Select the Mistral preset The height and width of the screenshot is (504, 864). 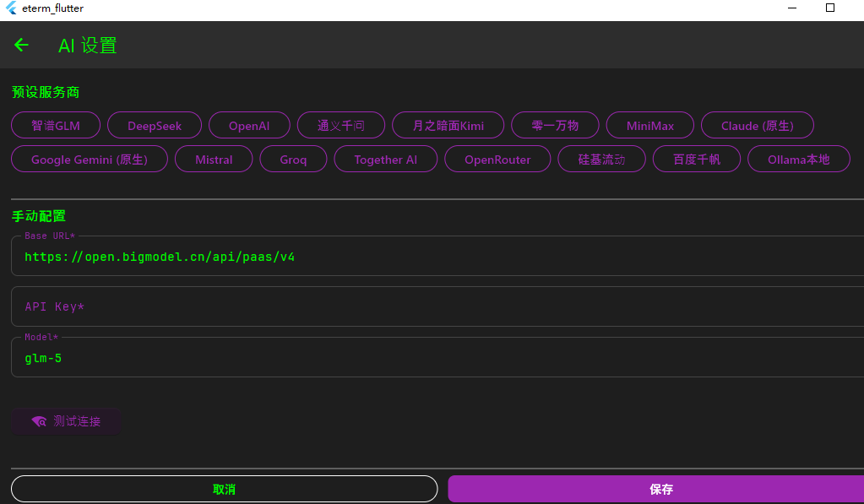pyautogui.click(x=214, y=159)
